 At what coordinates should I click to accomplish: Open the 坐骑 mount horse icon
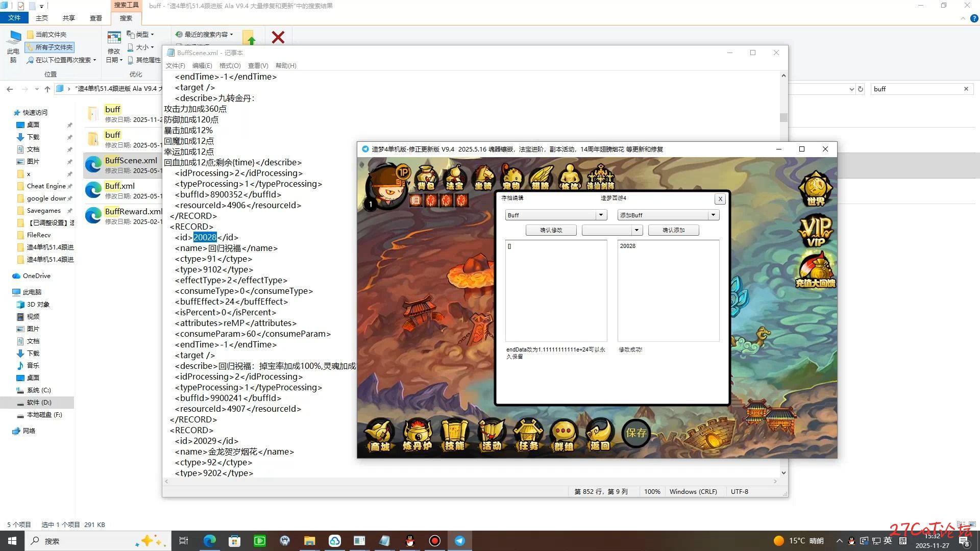[483, 177]
